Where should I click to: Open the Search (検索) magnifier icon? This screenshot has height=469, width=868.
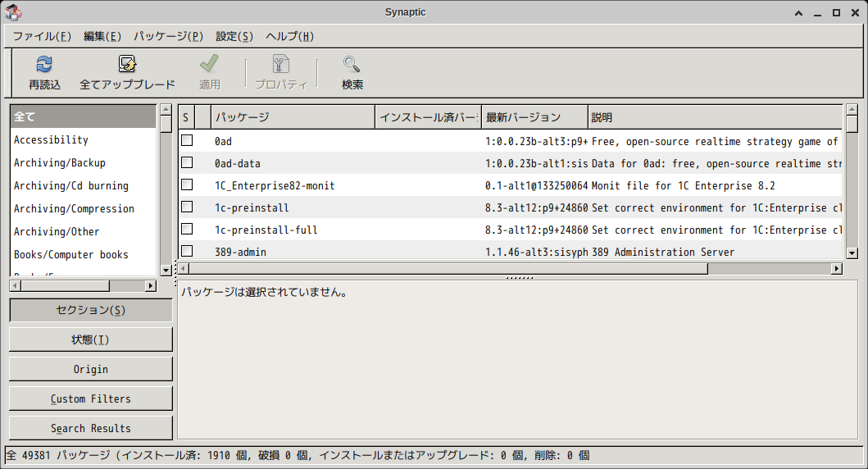click(x=352, y=64)
